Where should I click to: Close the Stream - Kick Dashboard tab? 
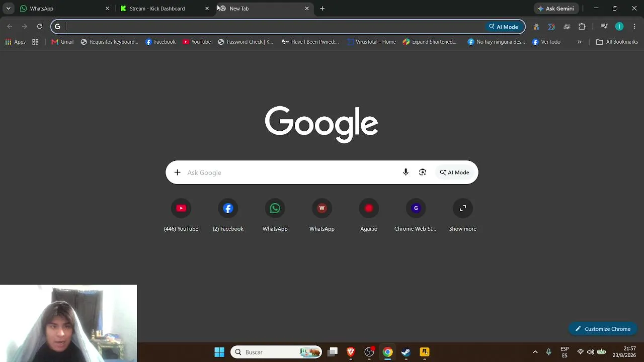pyautogui.click(x=207, y=9)
